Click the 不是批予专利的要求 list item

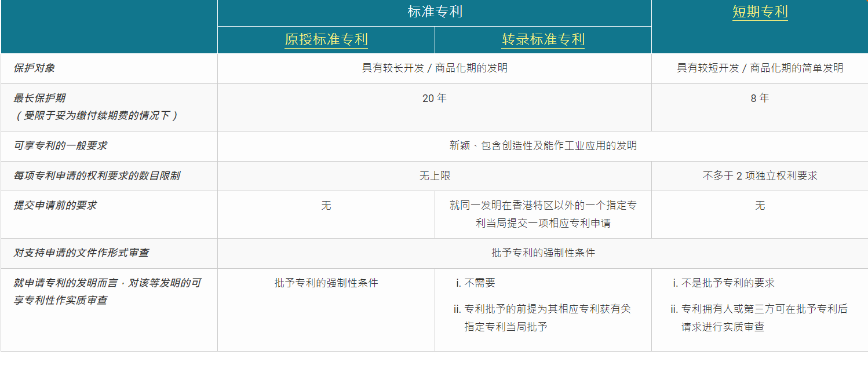click(728, 283)
